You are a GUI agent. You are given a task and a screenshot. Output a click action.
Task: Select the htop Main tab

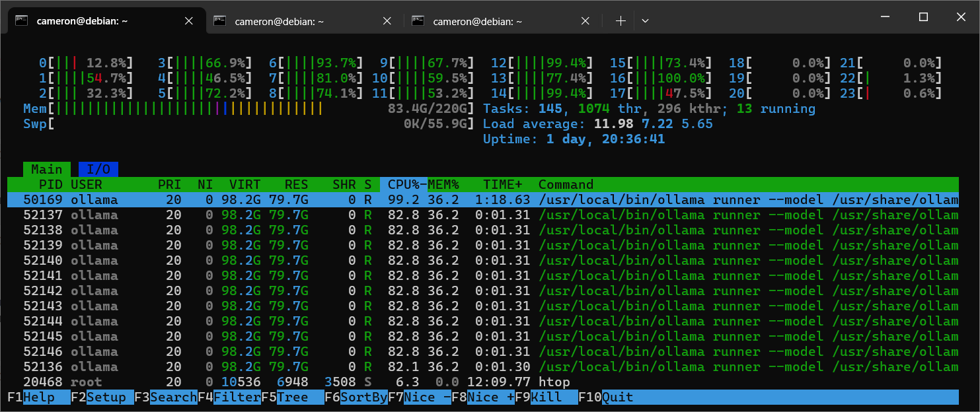coord(46,170)
